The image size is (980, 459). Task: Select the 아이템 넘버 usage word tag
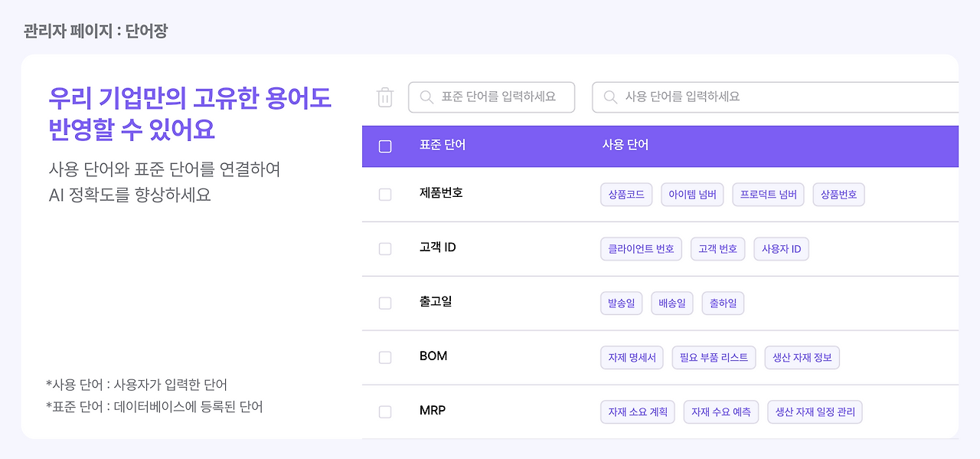coord(691,194)
